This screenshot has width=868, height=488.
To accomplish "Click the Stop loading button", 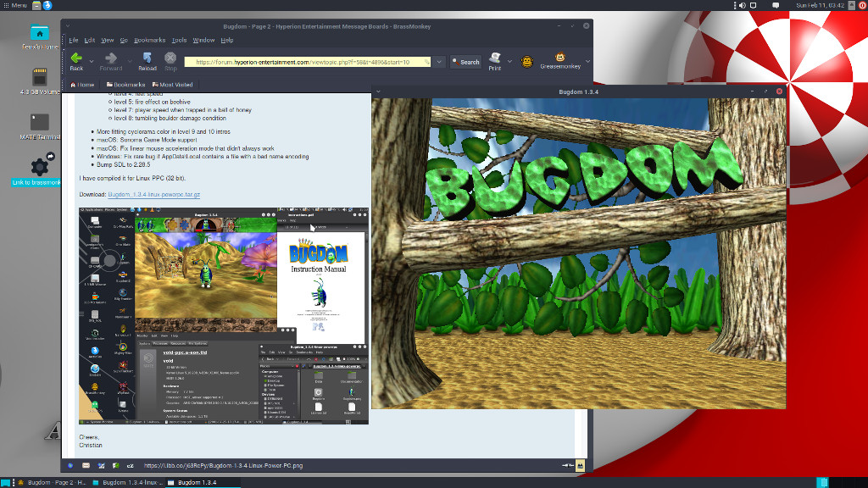I will click(170, 61).
